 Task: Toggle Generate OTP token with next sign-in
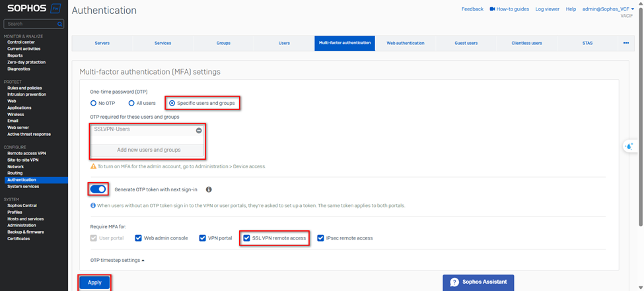tap(98, 189)
